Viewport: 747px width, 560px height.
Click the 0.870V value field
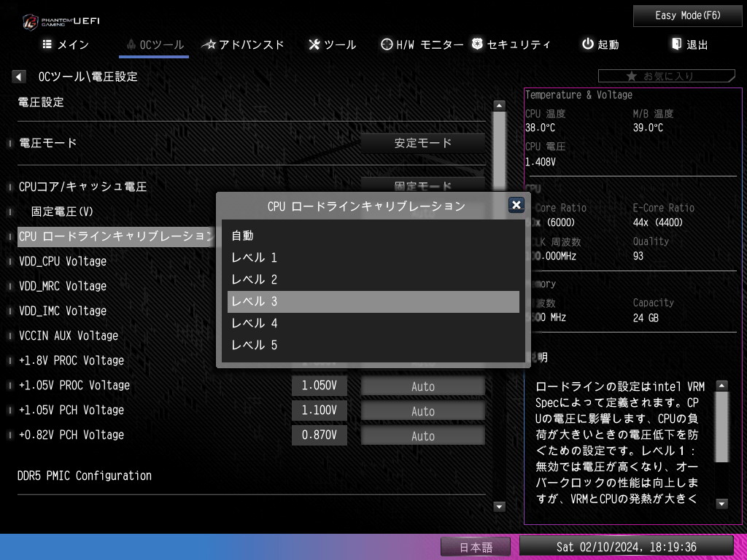(320, 435)
